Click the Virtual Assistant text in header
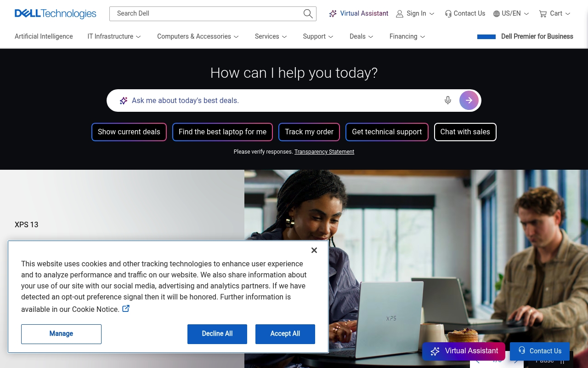Image resolution: width=588 pixels, height=368 pixels. (x=364, y=14)
